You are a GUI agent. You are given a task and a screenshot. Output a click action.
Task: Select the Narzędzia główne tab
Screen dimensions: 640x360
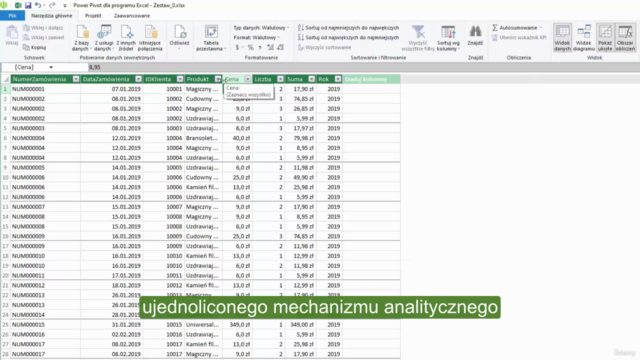tap(51, 16)
